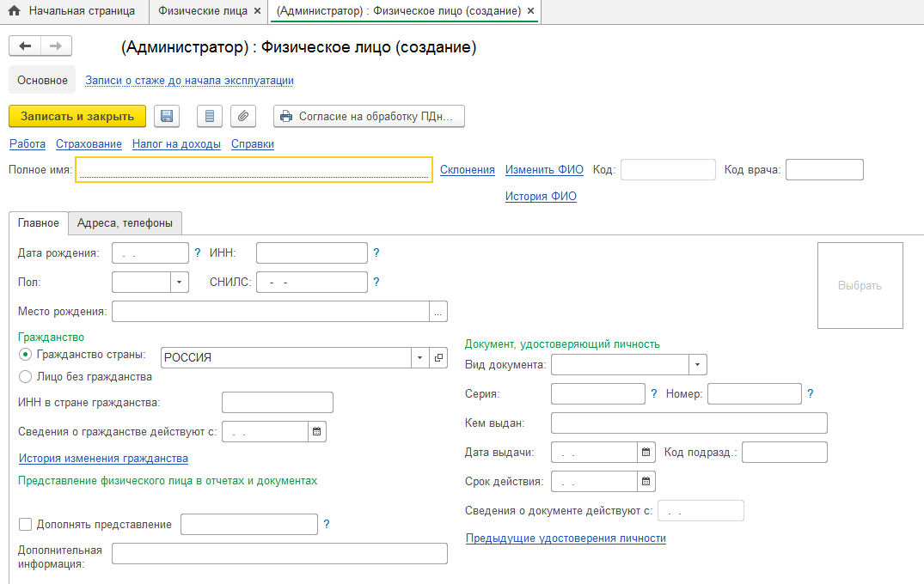The width and height of the screenshot is (924, 584).
Task: Open the document list icon button
Action: [210, 116]
